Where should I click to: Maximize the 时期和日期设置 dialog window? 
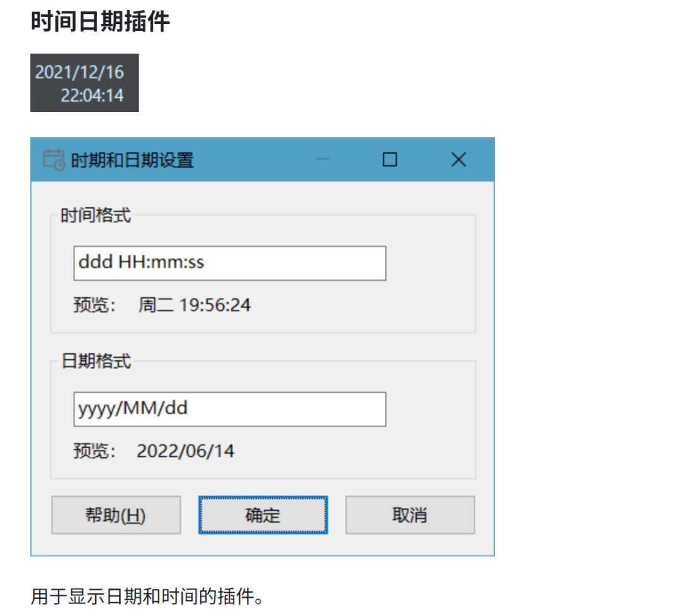390,160
